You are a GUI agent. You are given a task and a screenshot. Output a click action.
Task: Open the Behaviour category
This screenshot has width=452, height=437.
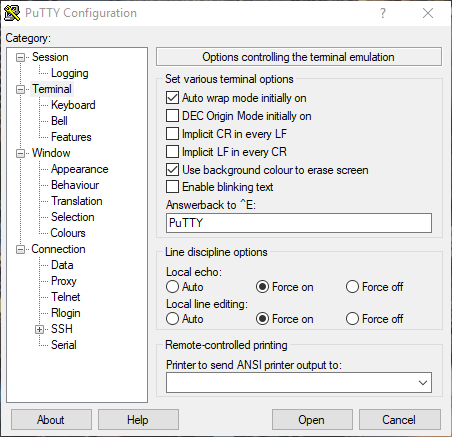pyautogui.click(x=75, y=185)
